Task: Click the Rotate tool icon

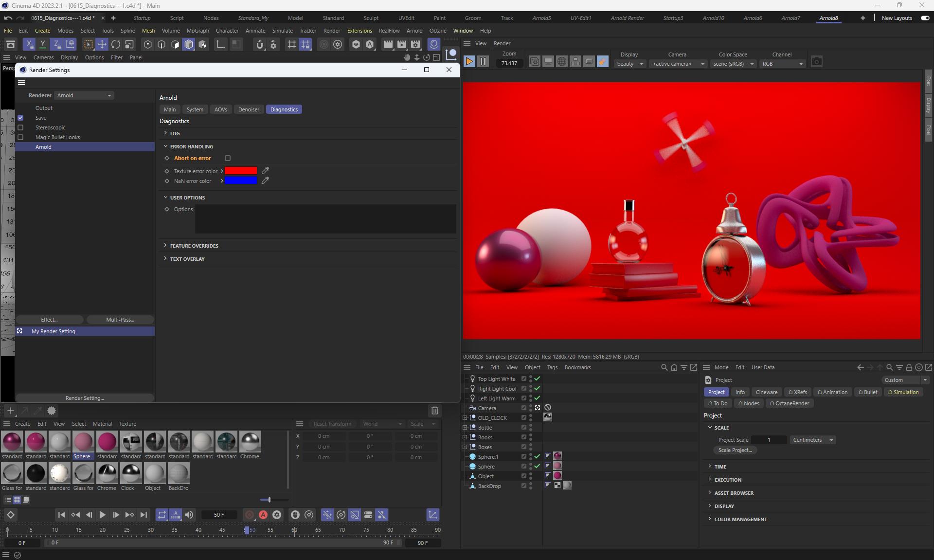Action: pyautogui.click(x=116, y=44)
